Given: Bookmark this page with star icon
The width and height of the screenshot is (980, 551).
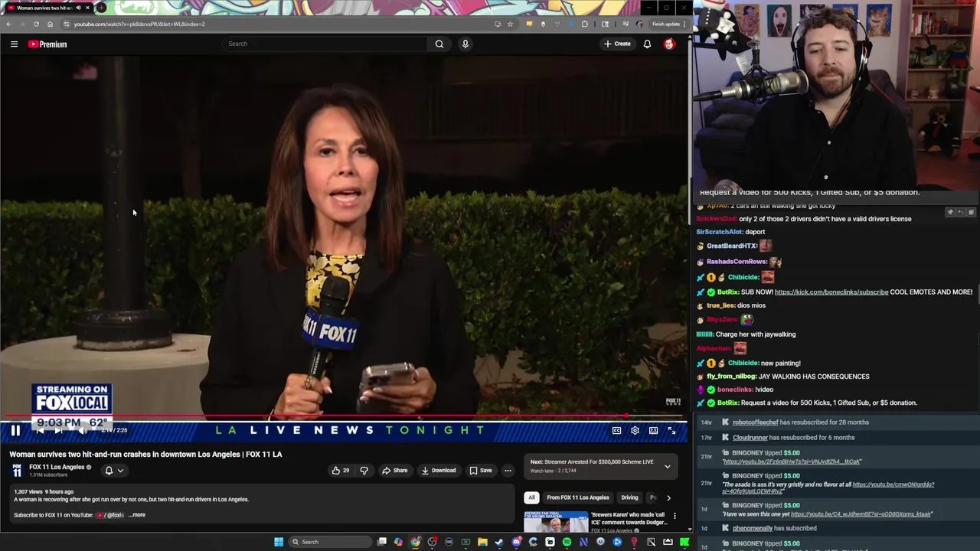Looking at the screenshot, I should pos(510,24).
